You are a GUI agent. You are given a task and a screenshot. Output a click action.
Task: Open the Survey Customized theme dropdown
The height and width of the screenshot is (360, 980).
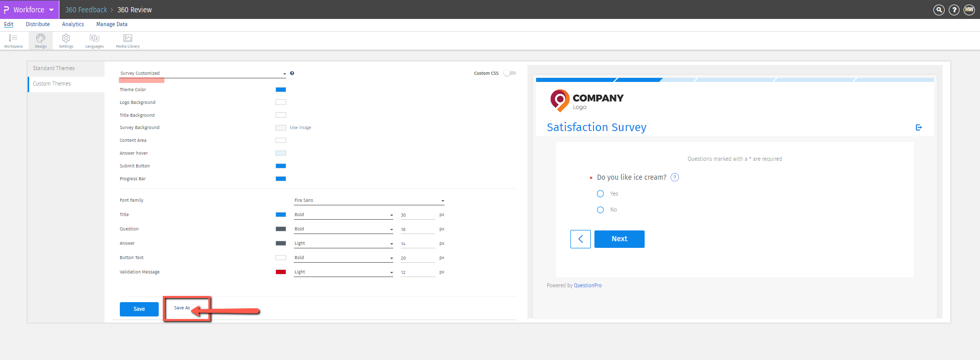point(203,73)
